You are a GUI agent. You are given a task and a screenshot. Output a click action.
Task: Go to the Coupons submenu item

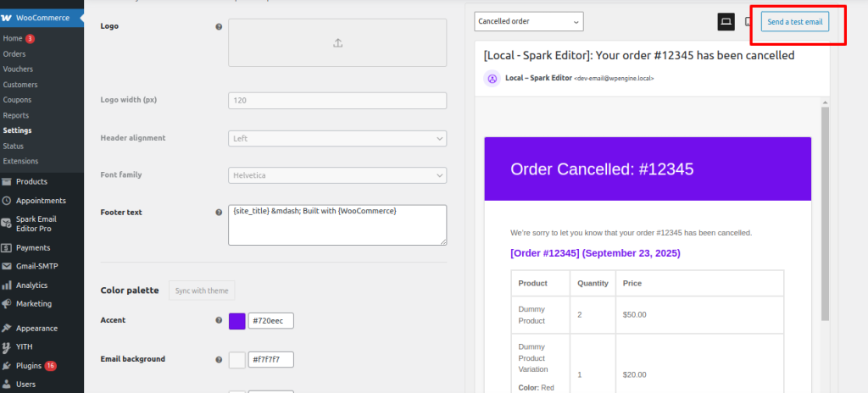(17, 99)
